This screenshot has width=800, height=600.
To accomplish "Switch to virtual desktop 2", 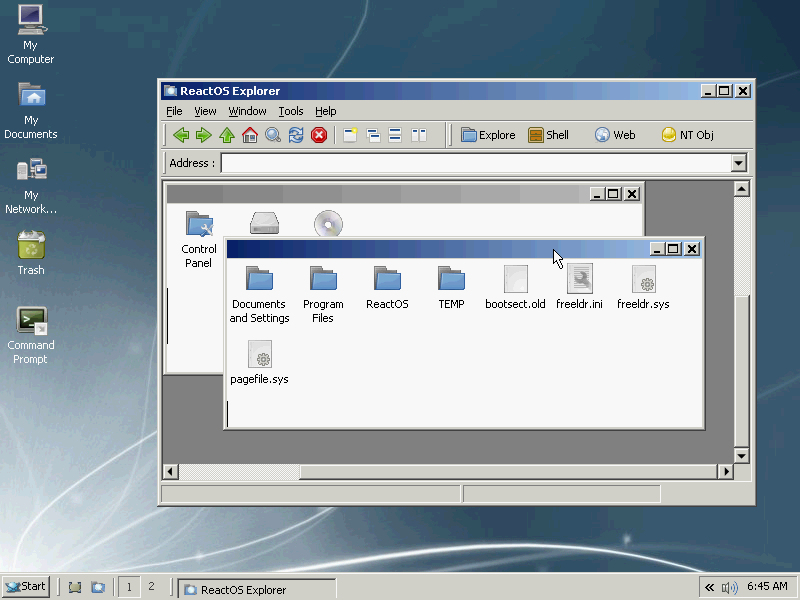I will pos(151,587).
